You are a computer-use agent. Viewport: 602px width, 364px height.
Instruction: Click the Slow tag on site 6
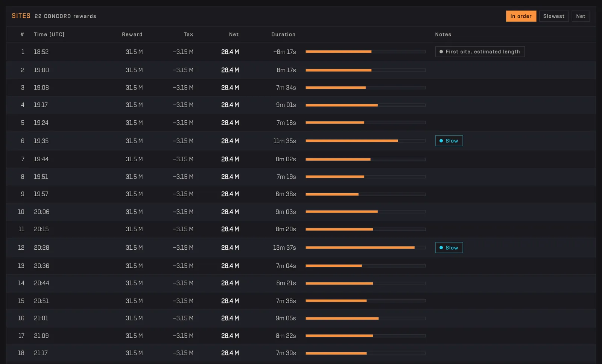click(449, 141)
